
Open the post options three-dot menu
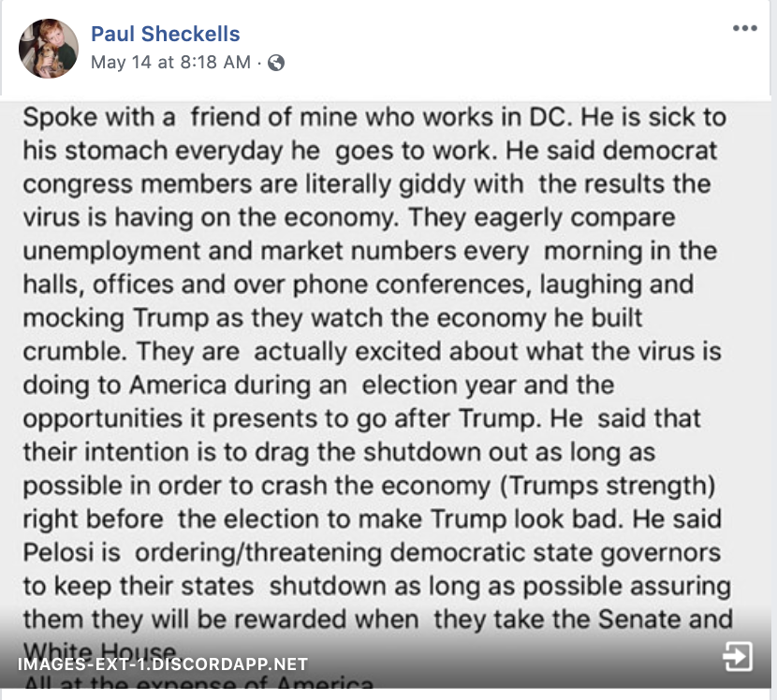(x=744, y=28)
